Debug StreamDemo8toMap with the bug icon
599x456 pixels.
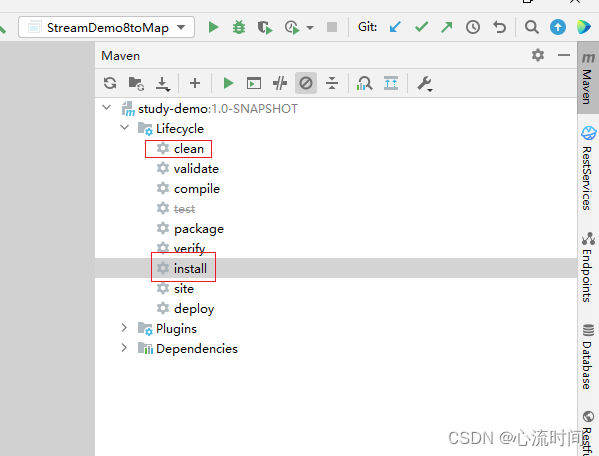click(239, 27)
